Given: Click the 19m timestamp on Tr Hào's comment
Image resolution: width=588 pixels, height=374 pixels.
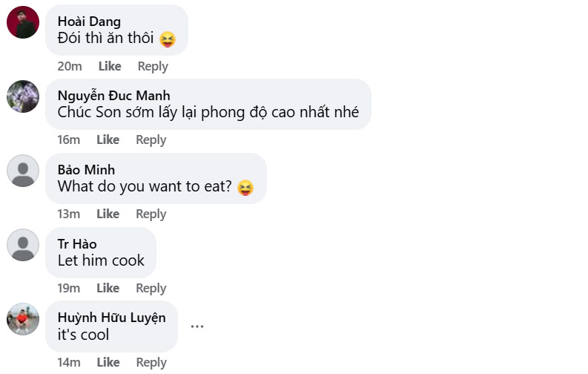Looking at the screenshot, I should 69,288.
